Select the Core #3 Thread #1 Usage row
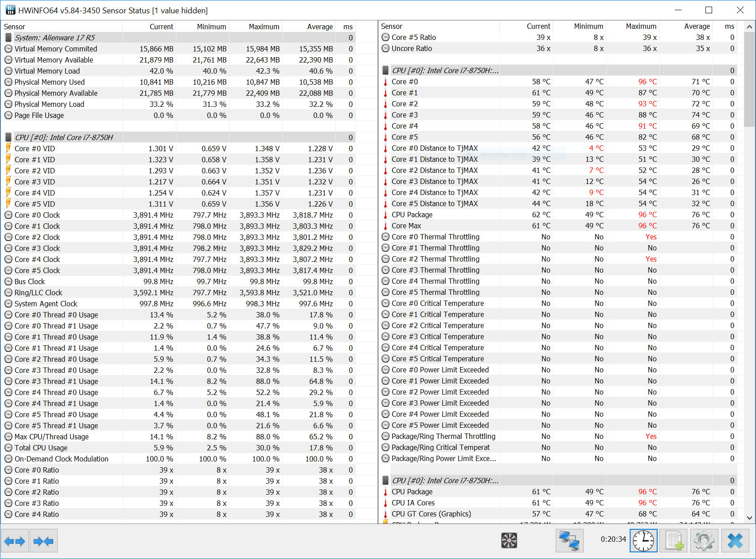The image size is (756, 559). (179, 381)
